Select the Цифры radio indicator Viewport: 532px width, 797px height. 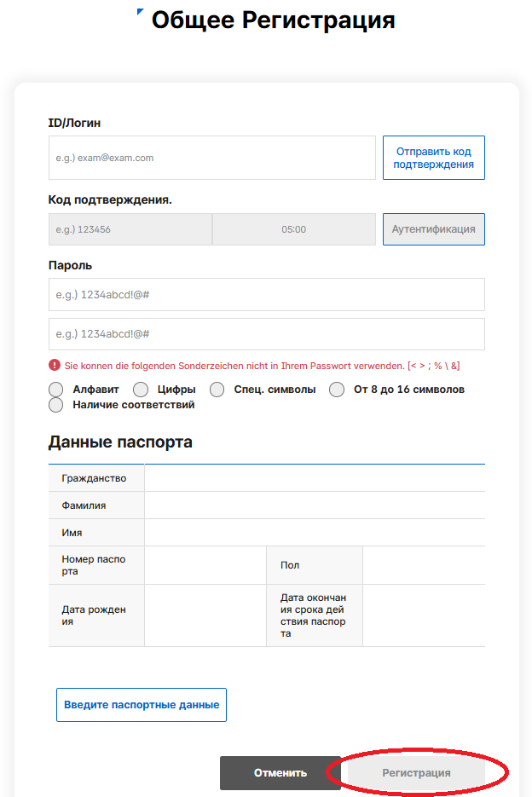tap(141, 390)
